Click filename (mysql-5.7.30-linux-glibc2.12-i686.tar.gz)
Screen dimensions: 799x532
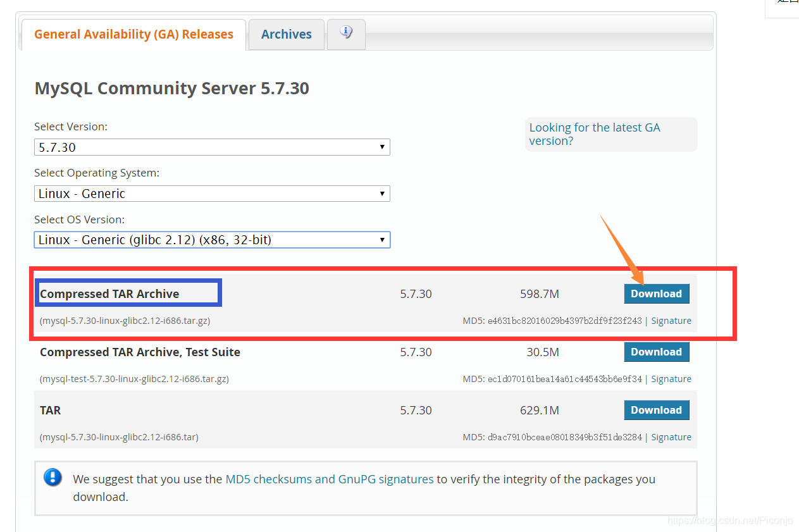point(125,321)
